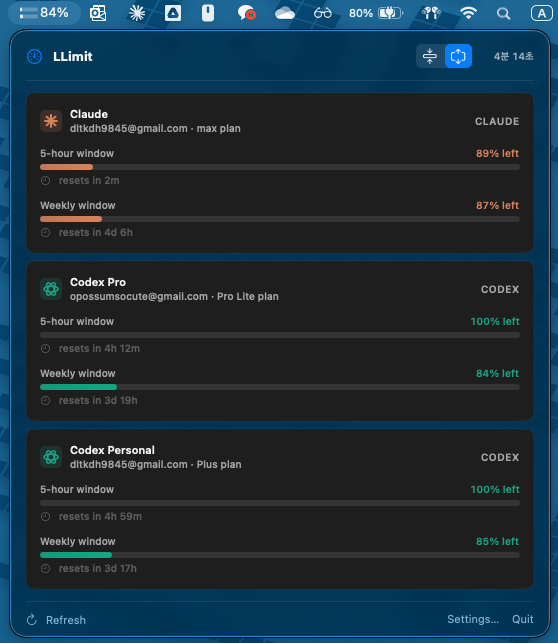The width and height of the screenshot is (558, 643).
Task: Click the clock icon beside resets in 2m
Action: point(46,180)
